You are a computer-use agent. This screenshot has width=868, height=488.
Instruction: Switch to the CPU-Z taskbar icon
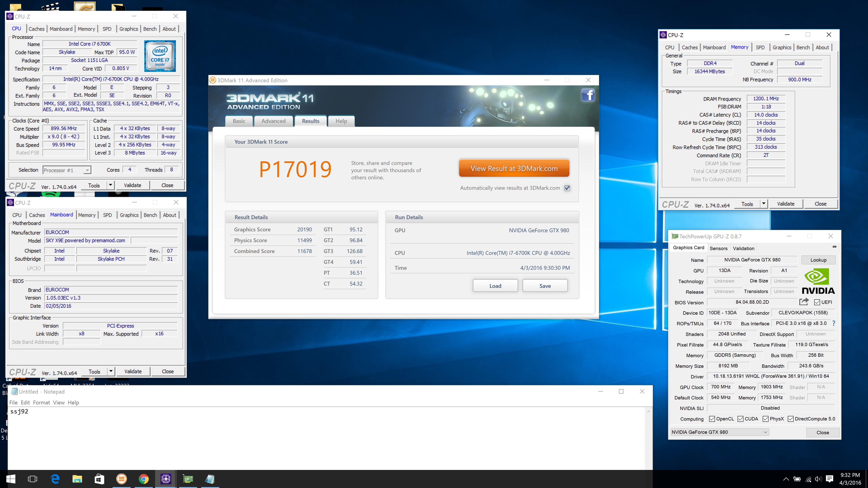[166, 479]
